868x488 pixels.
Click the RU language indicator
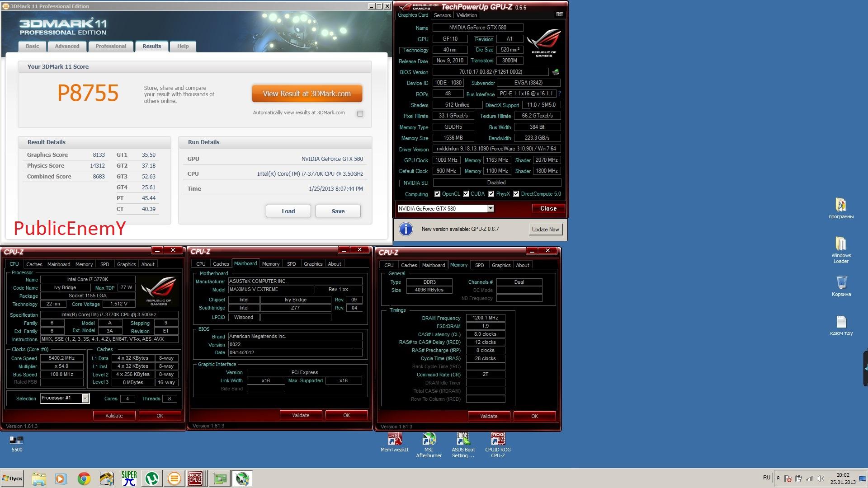tap(767, 478)
